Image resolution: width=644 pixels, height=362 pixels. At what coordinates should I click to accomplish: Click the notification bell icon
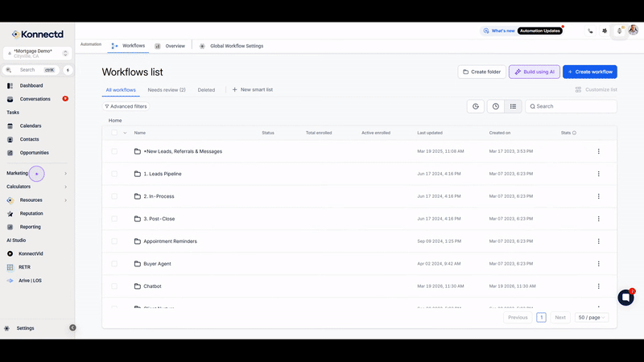pyautogui.click(x=619, y=31)
